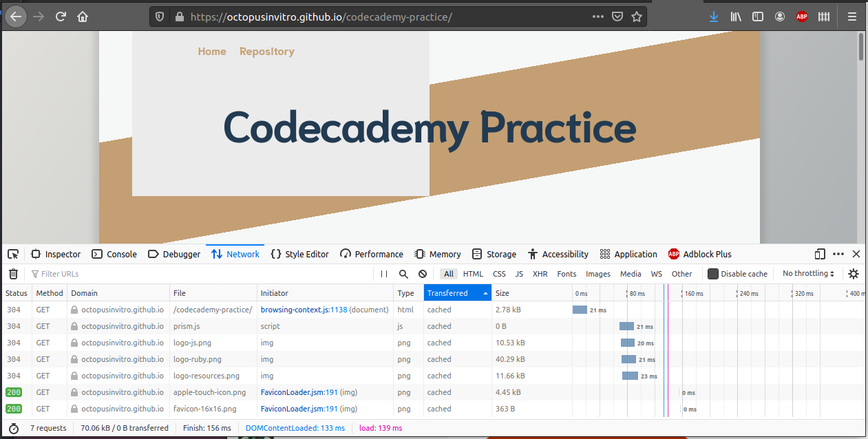The image size is (868, 439).
Task: Sort requests by Size column
Action: tap(531, 293)
